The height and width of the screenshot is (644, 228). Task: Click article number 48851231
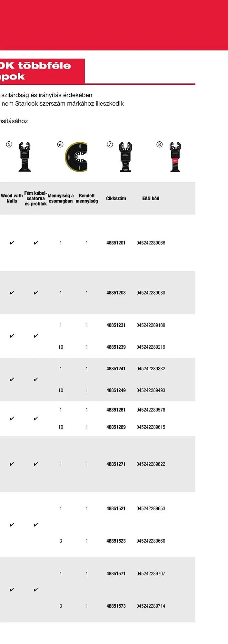pyautogui.click(x=116, y=325)
